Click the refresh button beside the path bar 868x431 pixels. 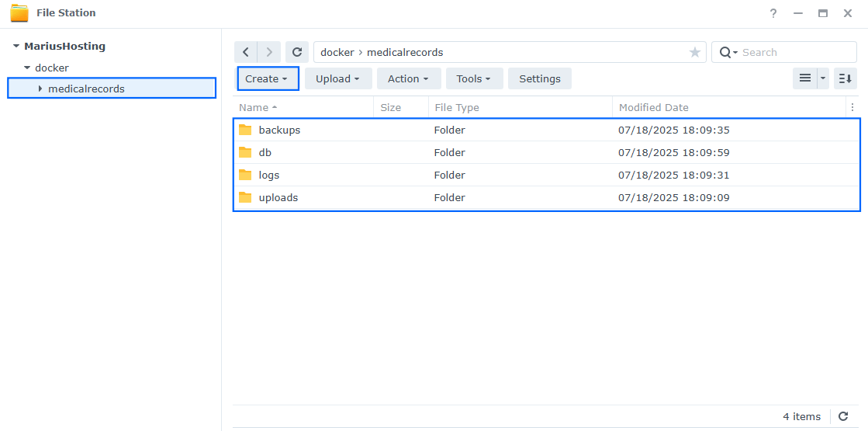tap(297, 52)
